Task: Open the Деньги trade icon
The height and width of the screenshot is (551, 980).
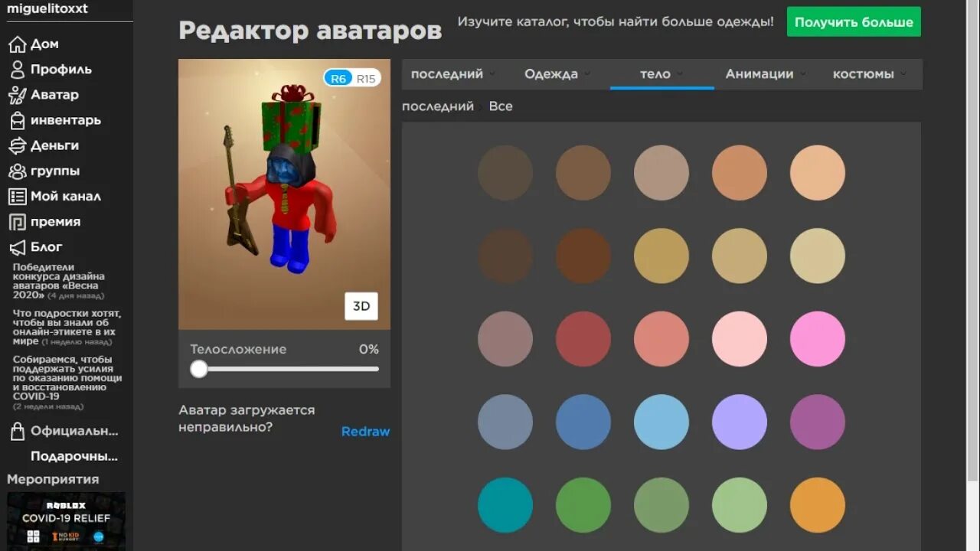Action: click(17, 145)
